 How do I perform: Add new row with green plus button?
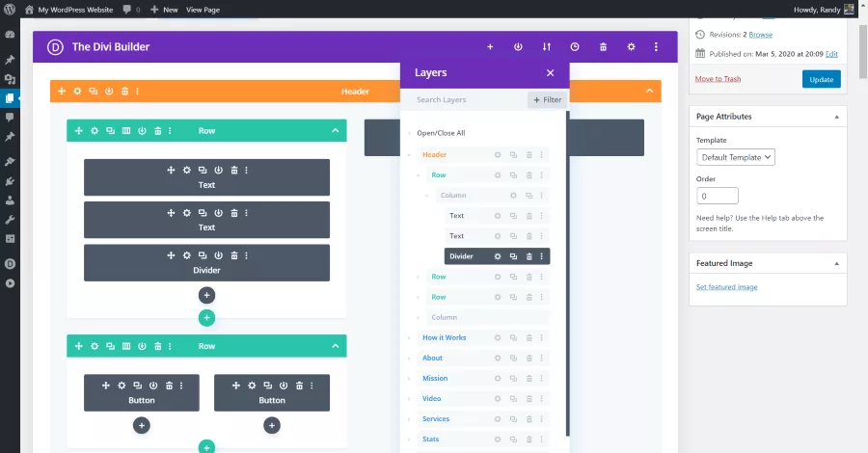206,318
